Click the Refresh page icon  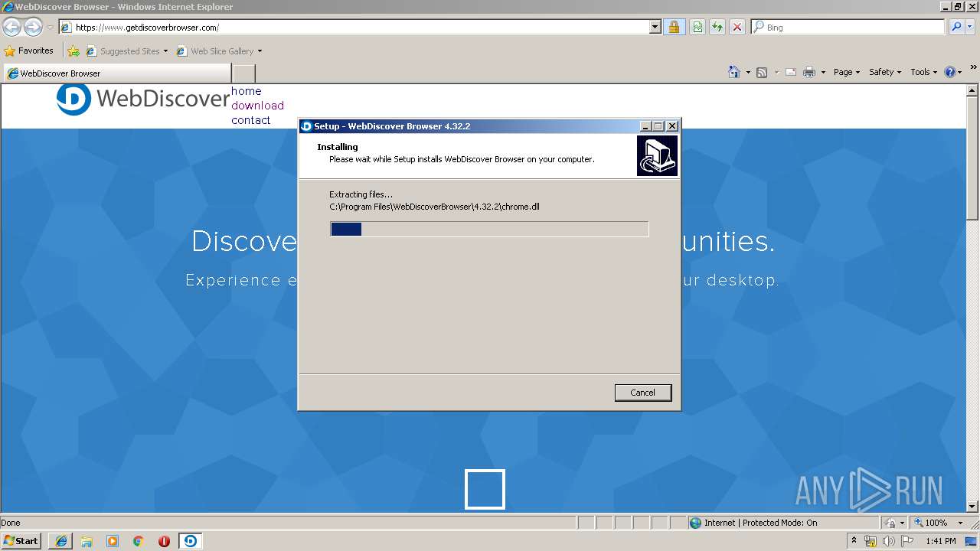coord(717,28)
